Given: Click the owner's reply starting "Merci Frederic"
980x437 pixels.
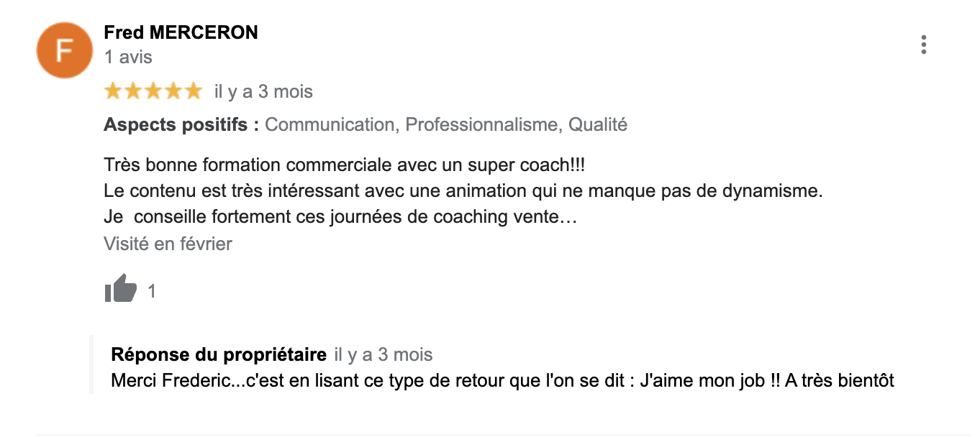Looking at the screenshot, I should [502, 380].
